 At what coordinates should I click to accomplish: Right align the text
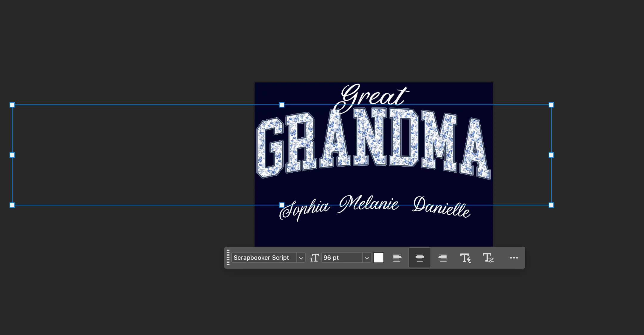coord(442,258)
